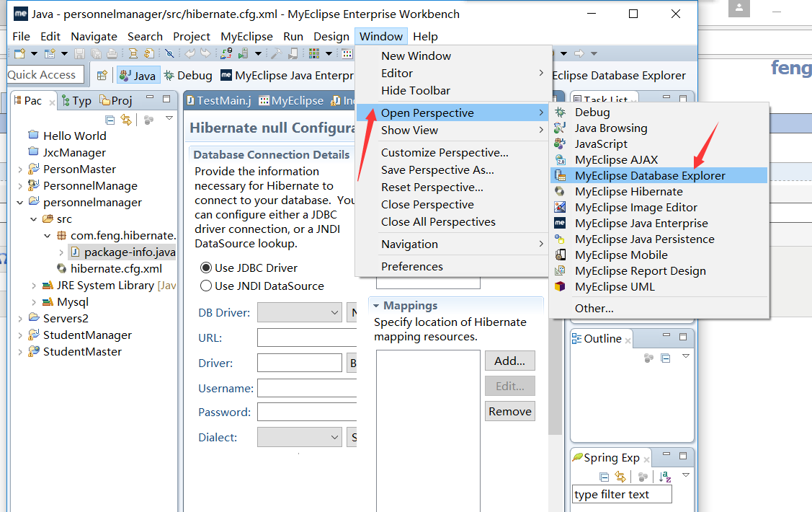
Task: Click the Add... mapping button
Action: pyautogui.click(x=509, y=361)
